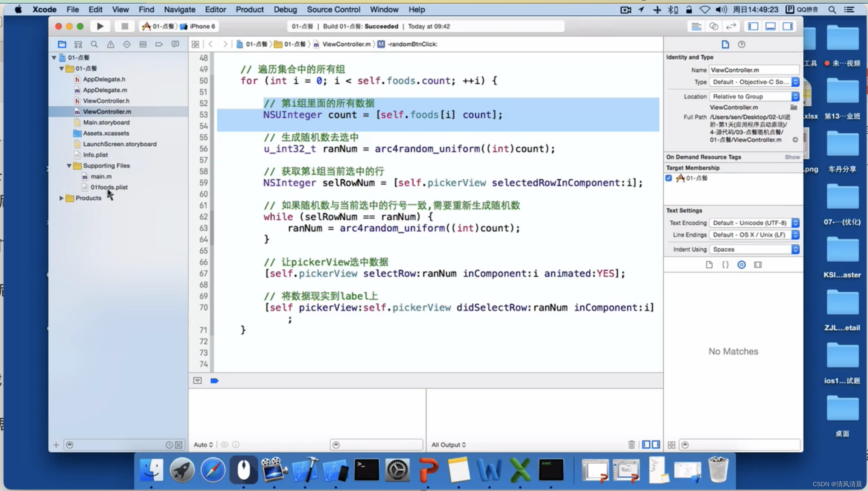Reveal the file in Finder arrow icon

(795, 140)
